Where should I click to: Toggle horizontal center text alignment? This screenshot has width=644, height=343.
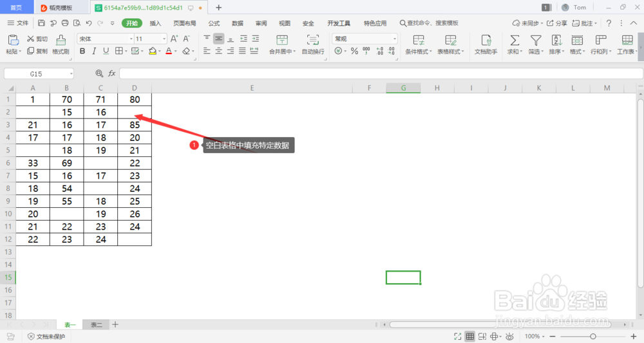pyautogui.click(x=218, y=51)
